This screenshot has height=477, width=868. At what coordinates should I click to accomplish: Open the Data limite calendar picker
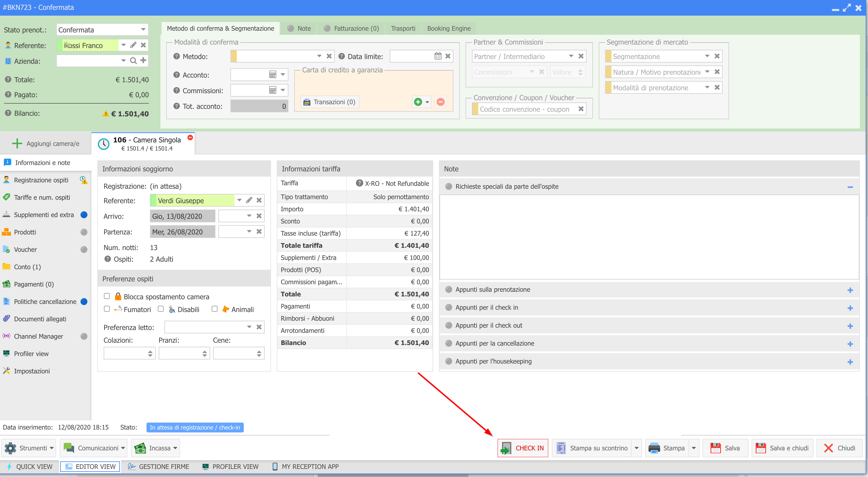(438, 56)
